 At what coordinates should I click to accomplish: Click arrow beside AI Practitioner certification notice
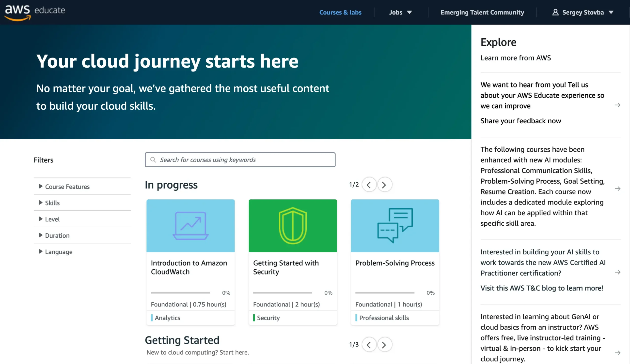617,272
